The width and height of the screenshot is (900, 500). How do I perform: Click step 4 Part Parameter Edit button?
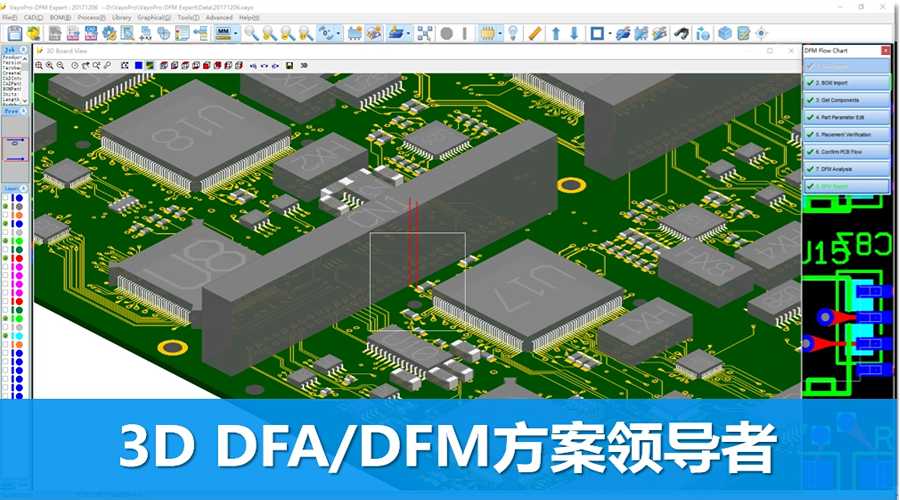click(847, 117)
